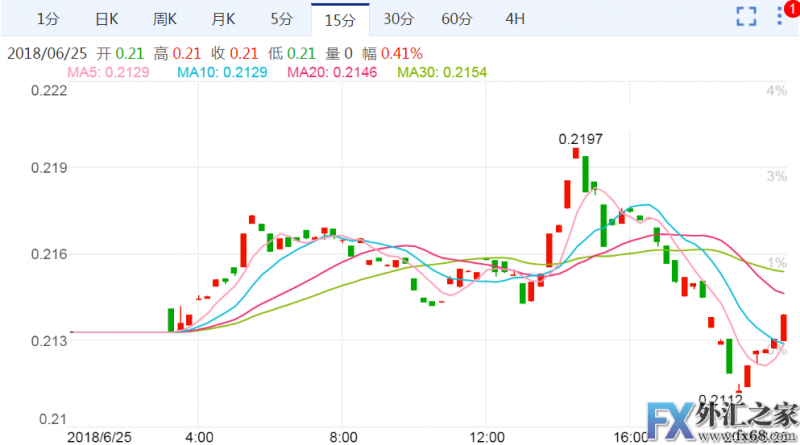
Task: Expand chart to fullscreen icon
Action: (746, 16)
